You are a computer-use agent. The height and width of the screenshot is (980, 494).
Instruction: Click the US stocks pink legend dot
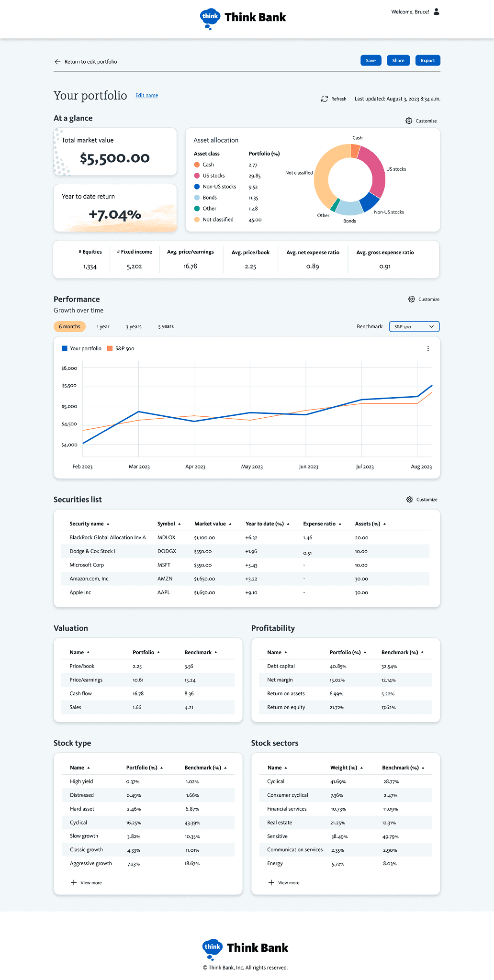point(197,176)
